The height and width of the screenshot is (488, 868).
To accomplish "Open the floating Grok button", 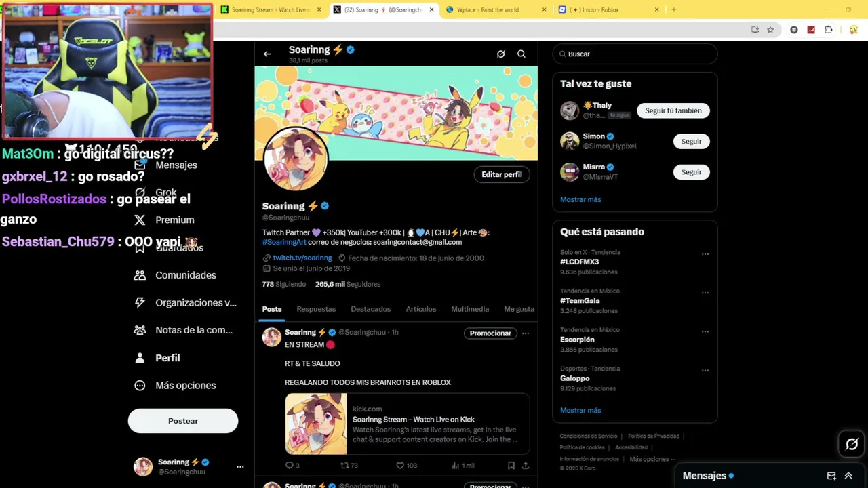I will pos(852,444).
